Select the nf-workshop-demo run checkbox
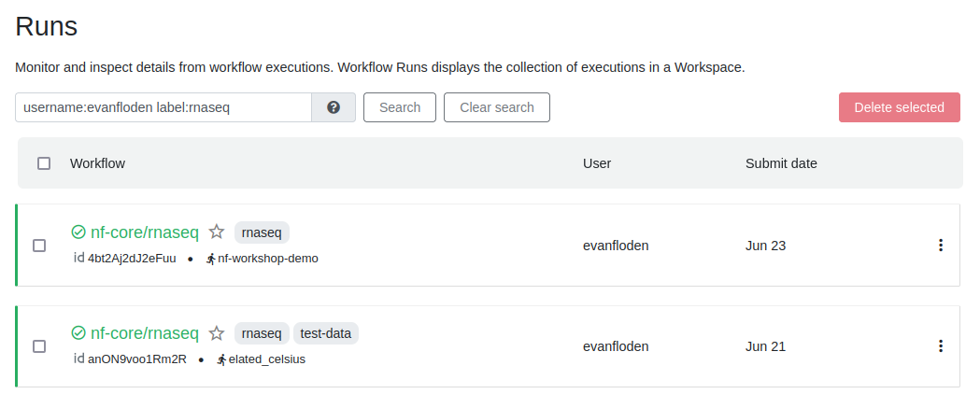980x408 pixels. 39,246
